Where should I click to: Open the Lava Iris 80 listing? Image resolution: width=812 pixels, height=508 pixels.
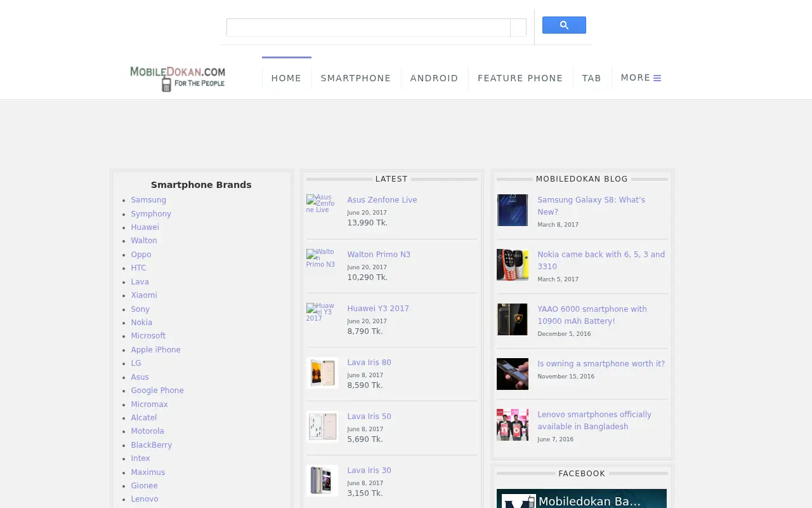pos(369,363)
